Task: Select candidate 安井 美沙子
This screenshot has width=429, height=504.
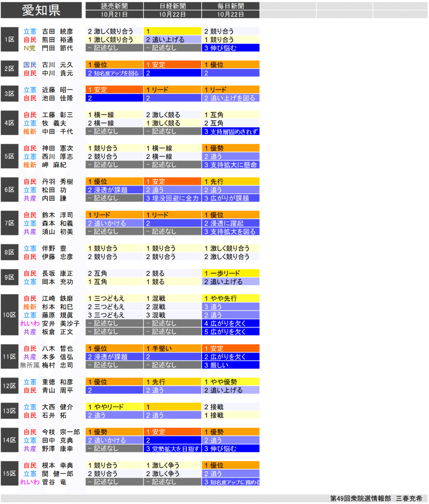Action: point(61,324)
